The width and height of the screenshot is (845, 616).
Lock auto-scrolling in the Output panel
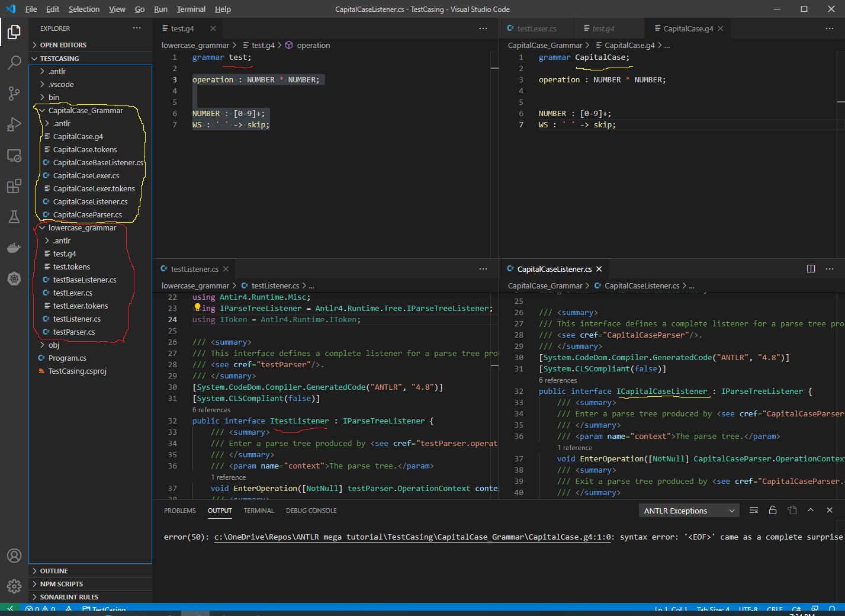773,510
